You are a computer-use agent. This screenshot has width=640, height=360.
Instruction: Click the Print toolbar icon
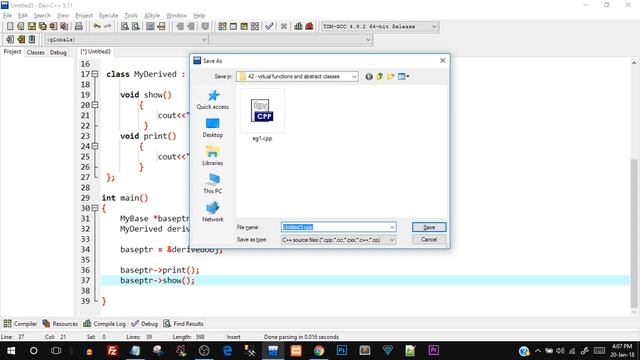click(x=78, y=27)
